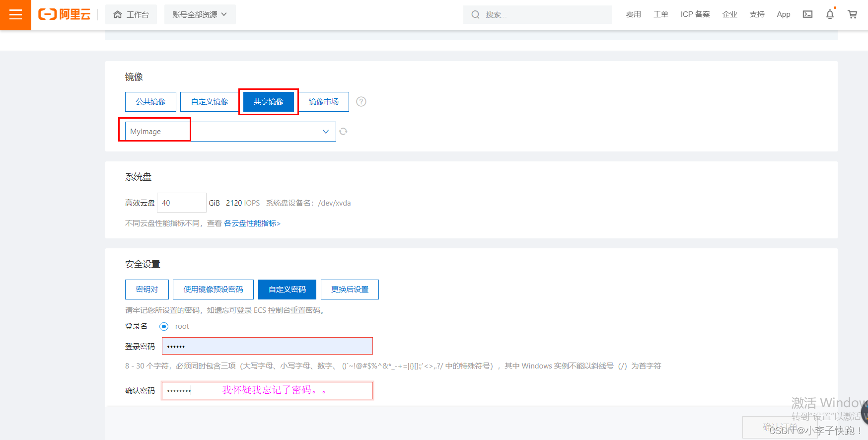The height and width of the screenshot is (440, 868).
Task: Select the 公共镜像 image tab
Action: pos(150,102)
